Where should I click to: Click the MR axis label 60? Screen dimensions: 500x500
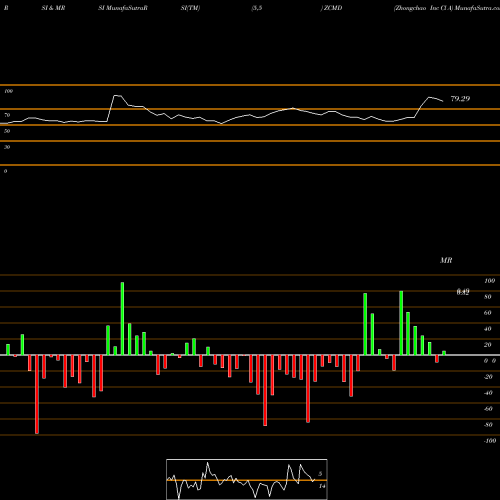point(488,313)
